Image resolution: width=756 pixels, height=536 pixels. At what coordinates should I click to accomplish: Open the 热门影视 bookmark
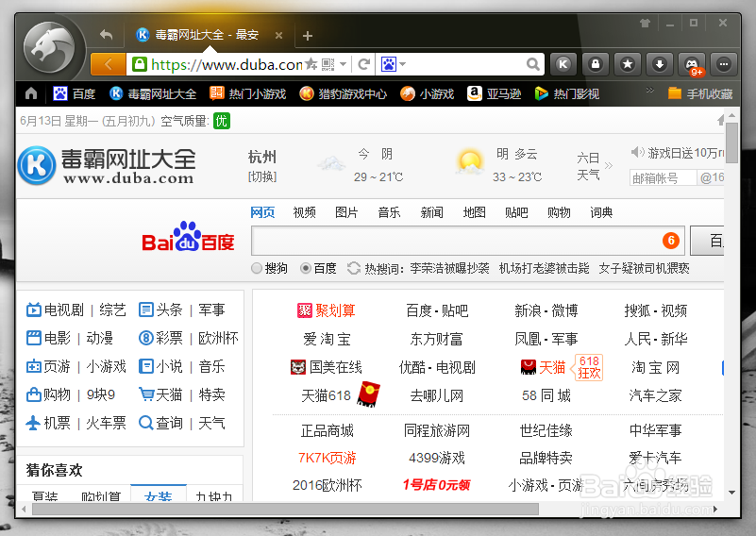[567, 93]
